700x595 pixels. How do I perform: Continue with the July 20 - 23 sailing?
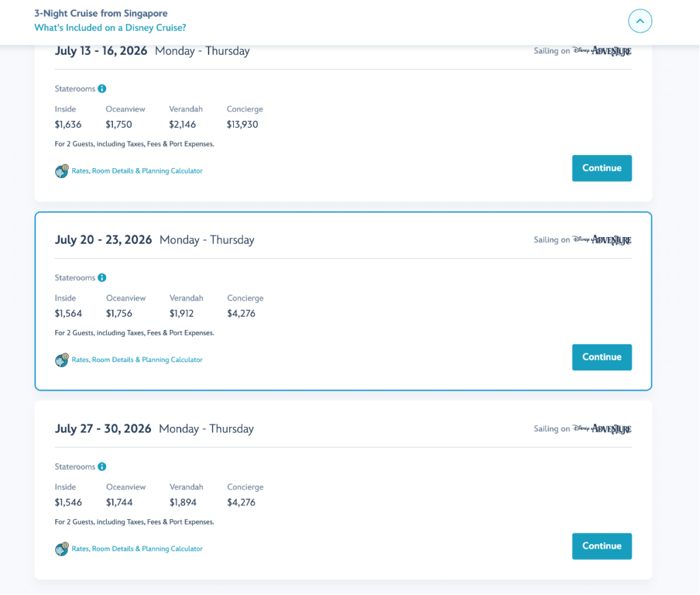click(602, 357)
